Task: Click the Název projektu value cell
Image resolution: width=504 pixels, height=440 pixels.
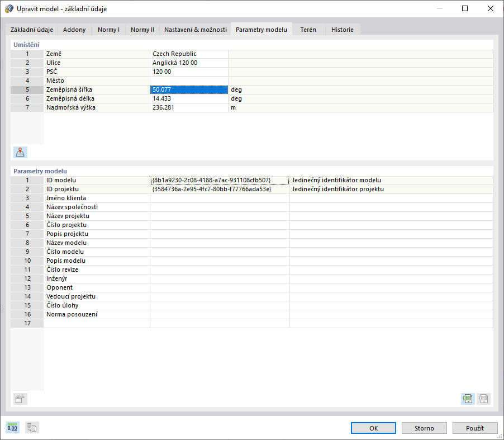Action: pos(220,216)
